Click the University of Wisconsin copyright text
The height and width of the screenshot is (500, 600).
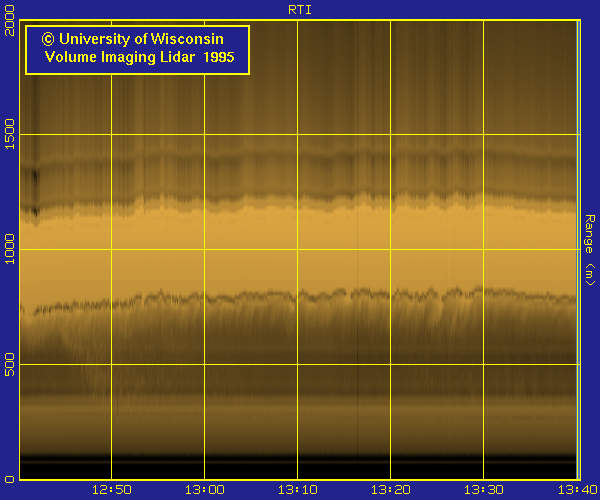132,39
